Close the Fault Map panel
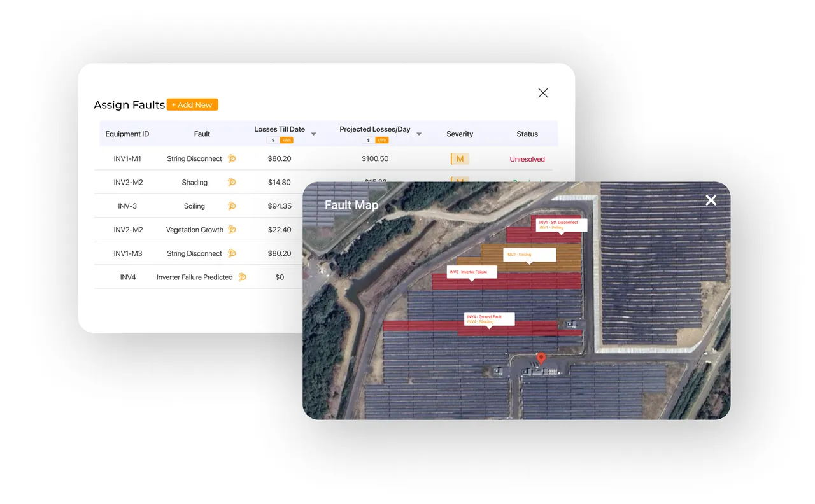 click(x=711, y=200)
